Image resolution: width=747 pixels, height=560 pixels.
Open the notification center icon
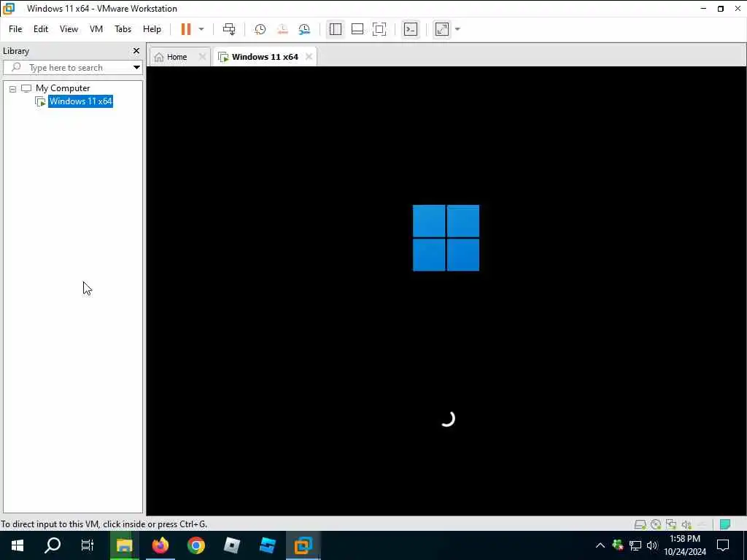click(x=723, y=545)
